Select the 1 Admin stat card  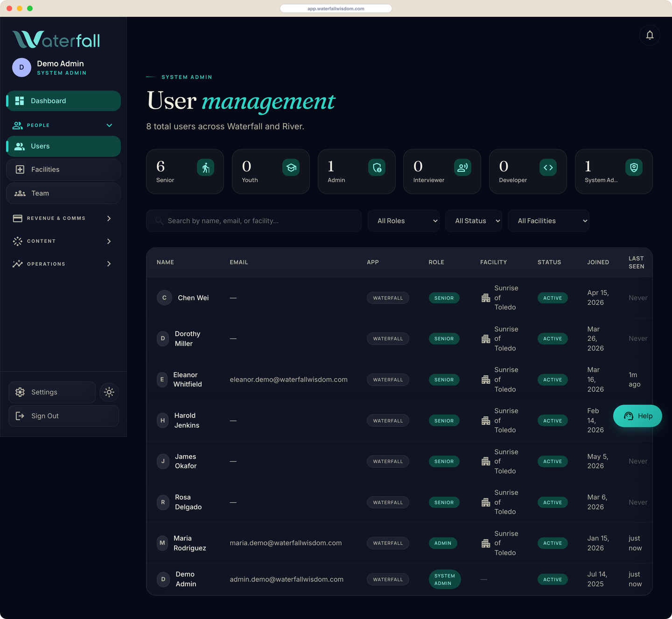coord(357,171)
